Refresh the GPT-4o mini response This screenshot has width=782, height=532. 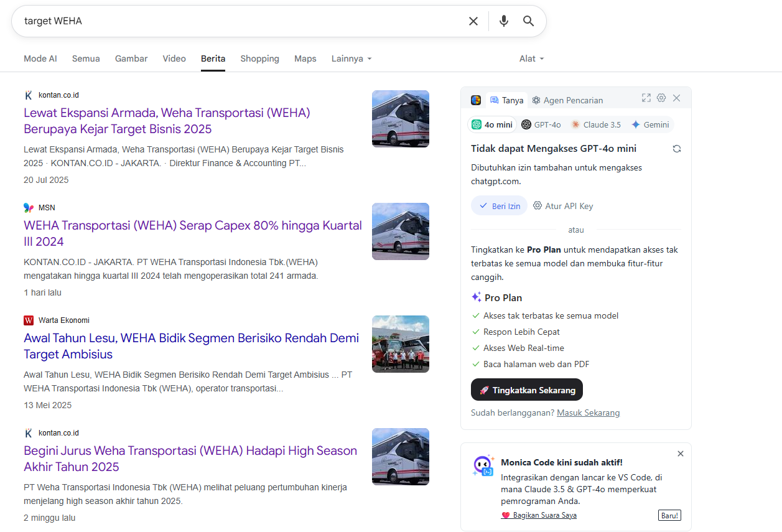tap(677, 149)
